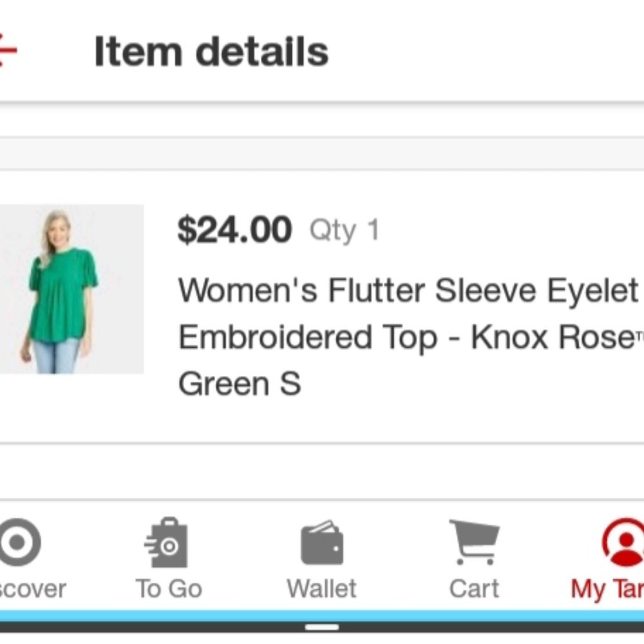Select the To Go tab label

click(168, 588)
